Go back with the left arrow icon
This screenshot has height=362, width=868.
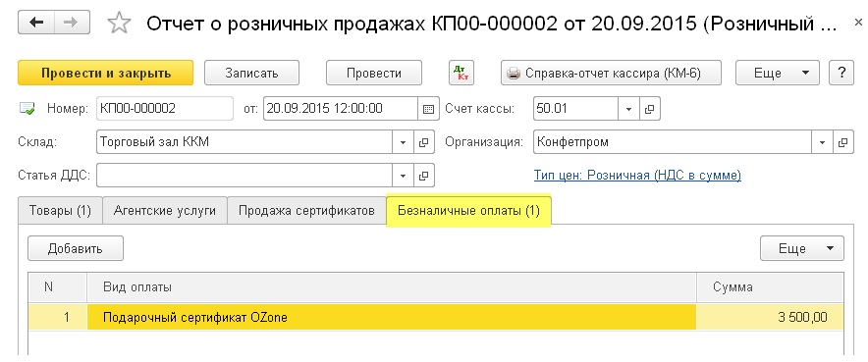point(36,23)
